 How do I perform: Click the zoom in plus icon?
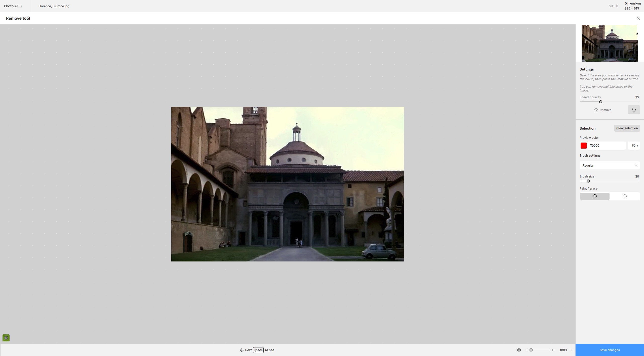(x=552, y=350)
